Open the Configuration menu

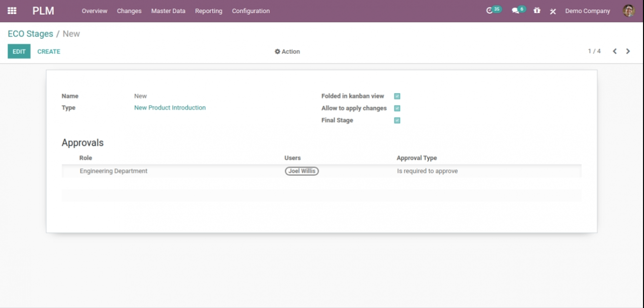click(x=251, y=11)
